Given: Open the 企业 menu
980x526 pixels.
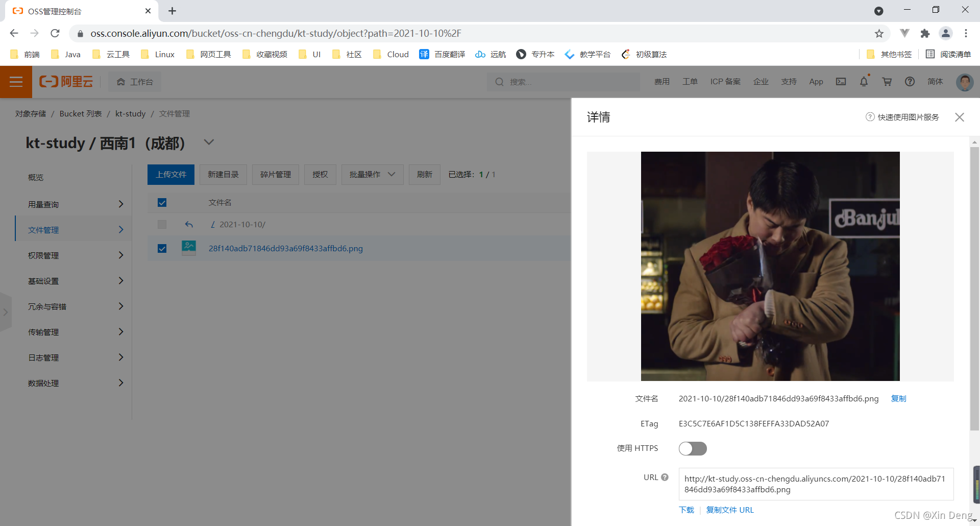Looking at the screenshot, I should click(761, 82).
